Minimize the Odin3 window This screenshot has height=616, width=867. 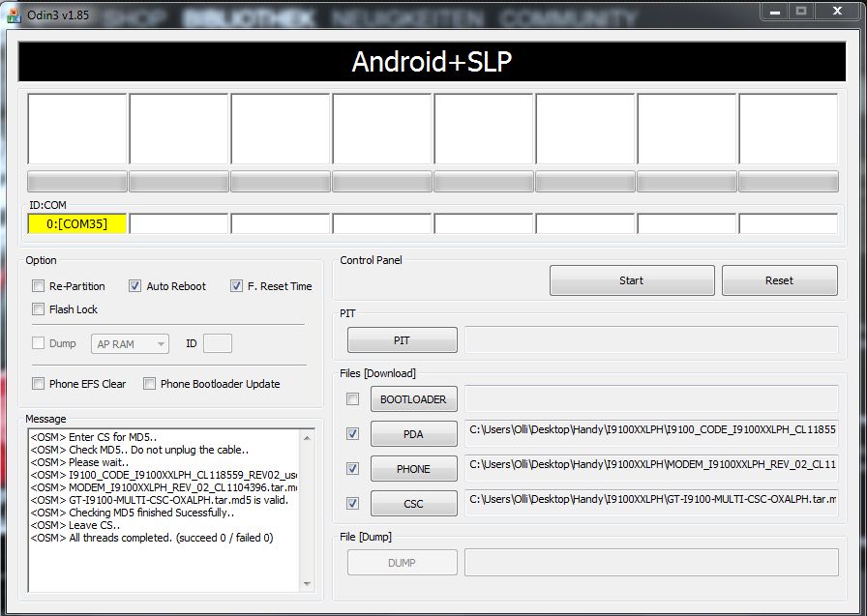coord(775,12)
